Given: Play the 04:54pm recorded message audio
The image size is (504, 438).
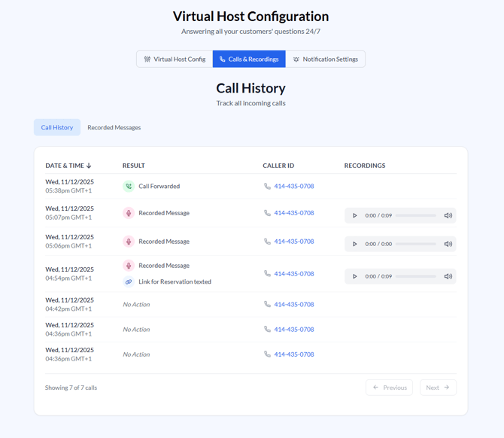Looking at the screenshot, I should [x=355, y=277].
